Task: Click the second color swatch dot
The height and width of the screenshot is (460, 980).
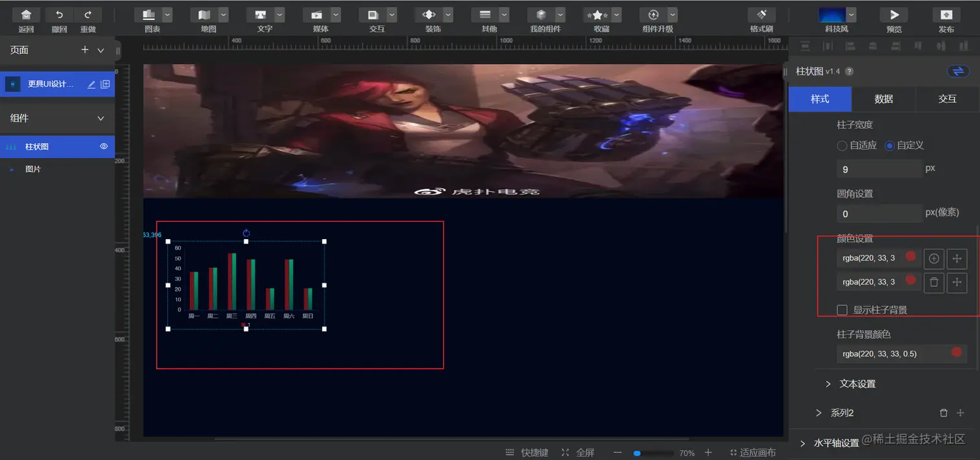Action: (910, 280)
